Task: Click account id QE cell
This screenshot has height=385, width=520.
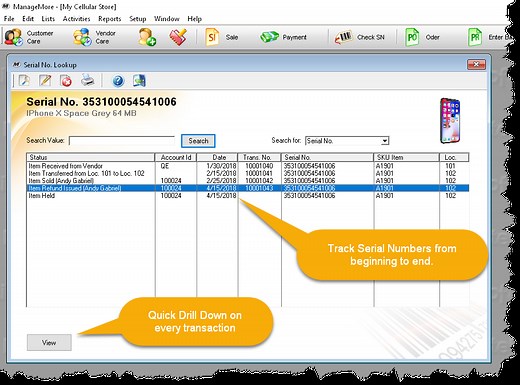Action: pyautogui.click(x=165, y=166)
